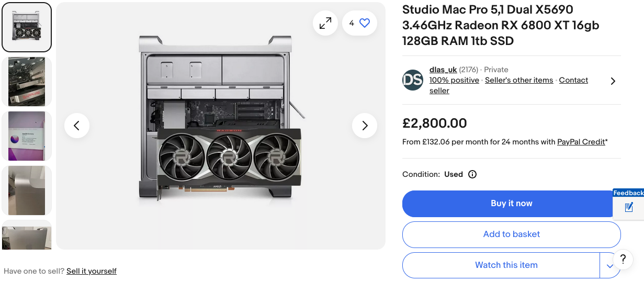Select the second thumbnail showing graphics card
The image size is (644, 281).
pyautogui.click(x=27, y=82)
